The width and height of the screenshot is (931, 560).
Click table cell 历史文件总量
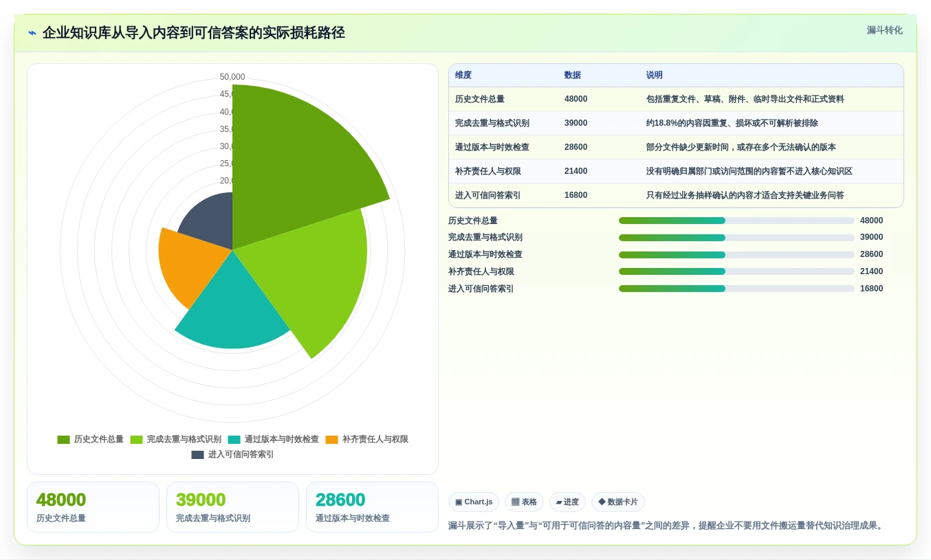tap(480, 100)
